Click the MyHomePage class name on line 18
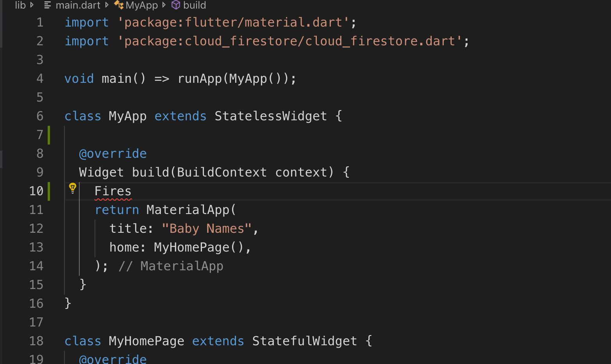Screen dimensions: 611x364 (x=146, y=341)
